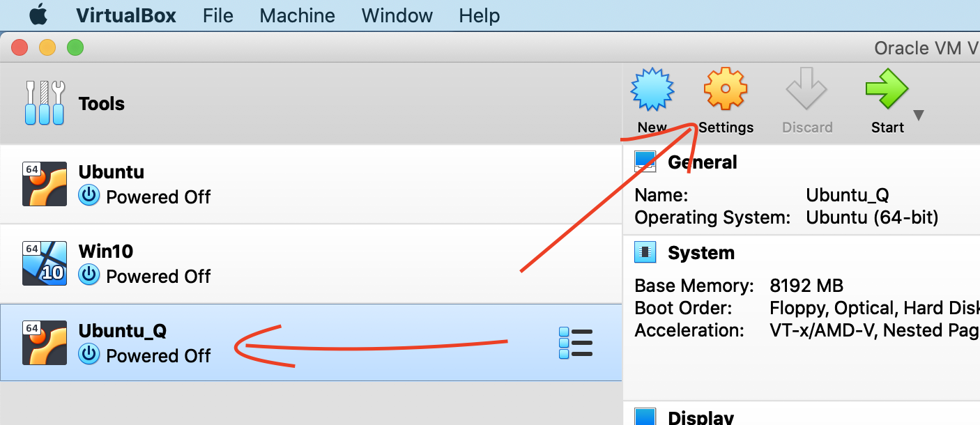Open the Machine menu
The height and width of the screenshot is (425, 980).
pos(297,15)
